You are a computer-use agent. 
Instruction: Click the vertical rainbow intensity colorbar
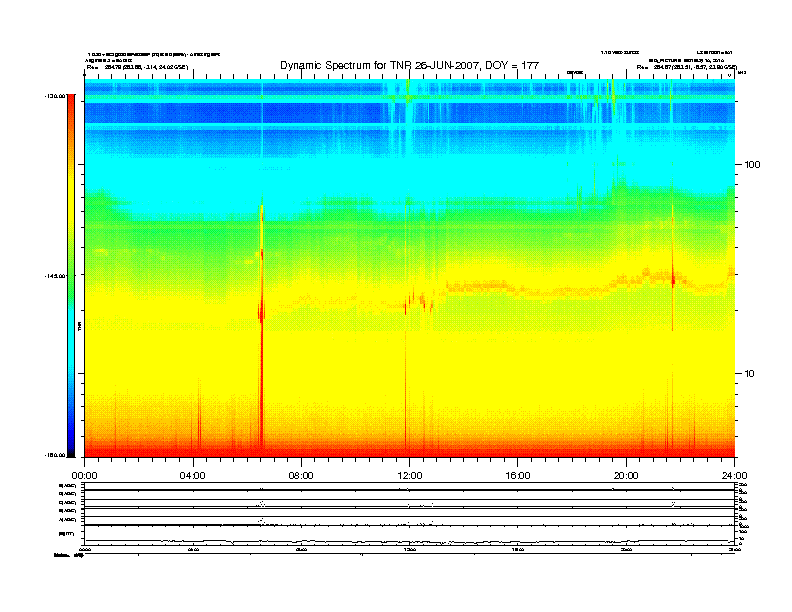pyautogui.click(x=71, y=275)
